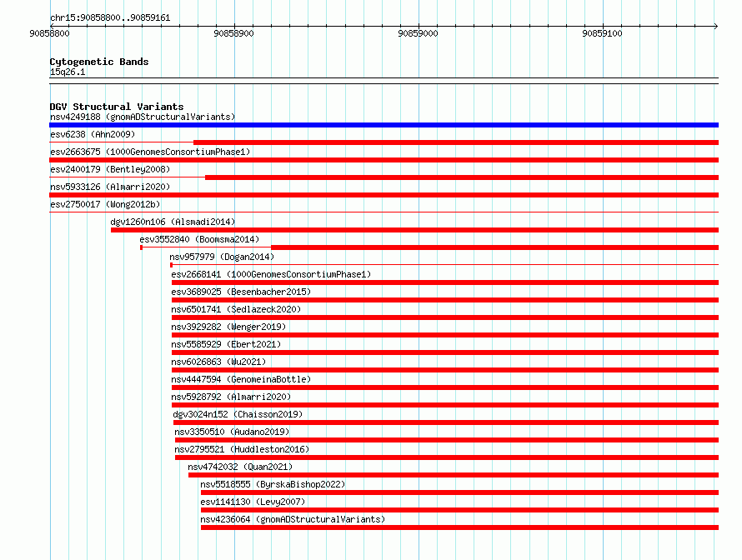This screenshot has height=560, width=742.
Task: Select the blue nsv4249188 variant bar
Action: click(x=384, y=125)
